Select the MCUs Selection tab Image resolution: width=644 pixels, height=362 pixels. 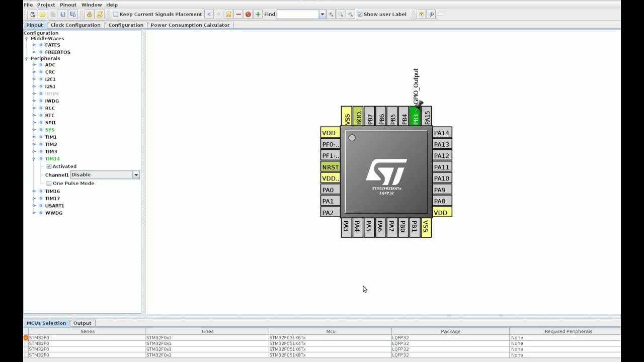[x=46, y=323]
